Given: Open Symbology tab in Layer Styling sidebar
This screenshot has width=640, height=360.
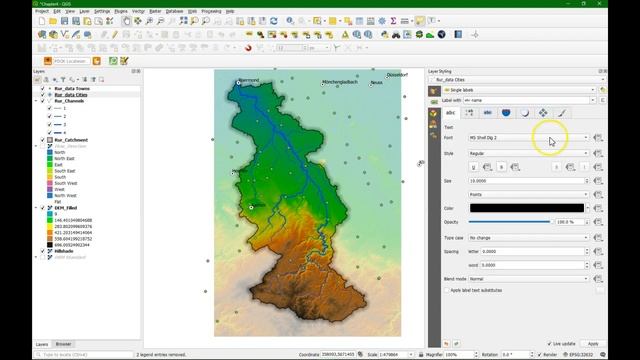Looking at the screenshot, I should point(434,91).
